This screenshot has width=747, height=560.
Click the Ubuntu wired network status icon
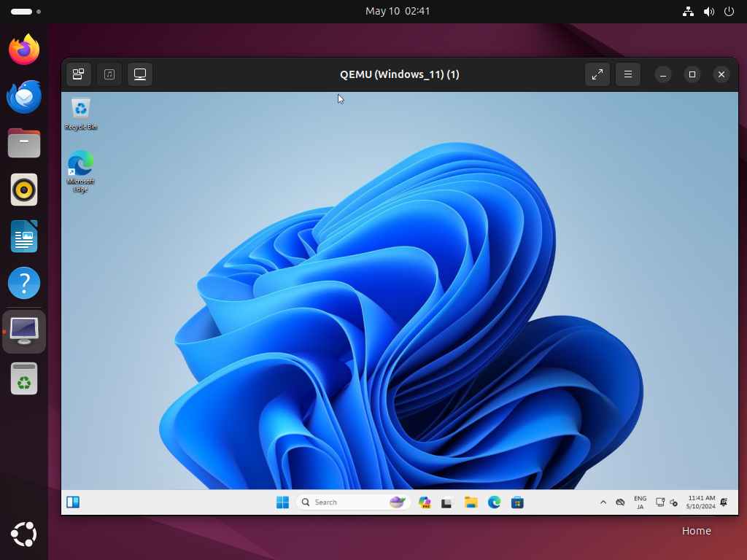[688, 12]
